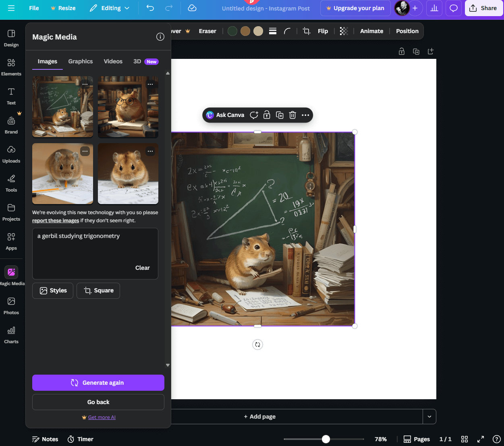Open the Uploads panel

pyautogui.click(x=11, y=154)
